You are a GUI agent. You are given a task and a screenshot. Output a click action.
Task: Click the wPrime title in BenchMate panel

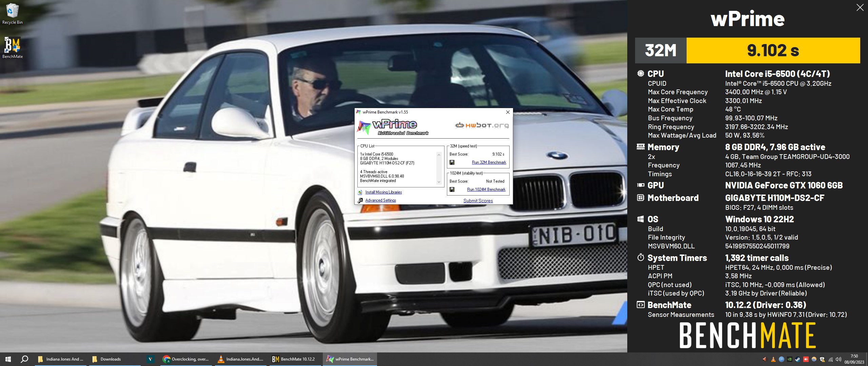coord(747,19)
